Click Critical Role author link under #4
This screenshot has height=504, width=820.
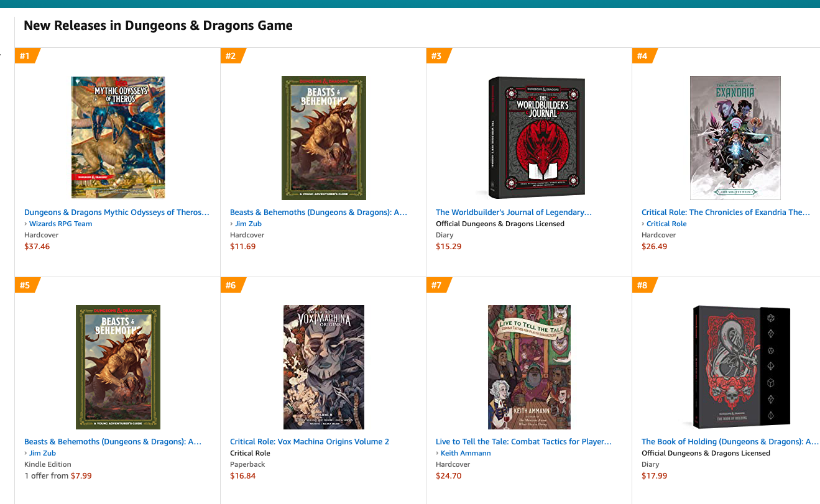coord(666,224)
